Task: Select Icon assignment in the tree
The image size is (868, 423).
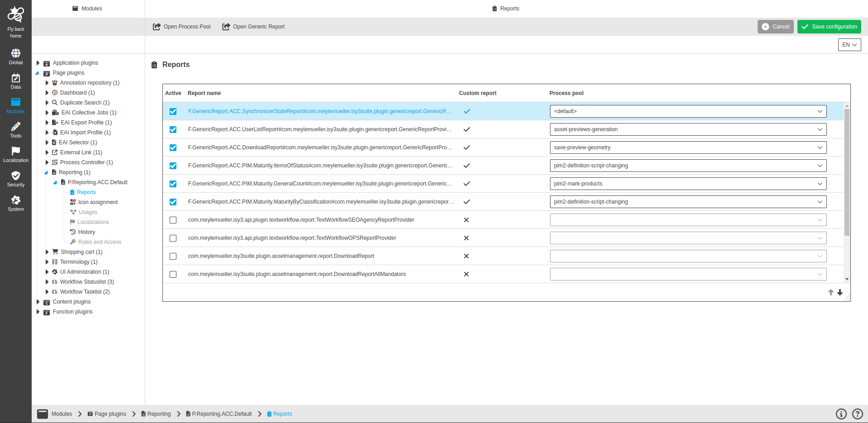Action: click(98, 202)
